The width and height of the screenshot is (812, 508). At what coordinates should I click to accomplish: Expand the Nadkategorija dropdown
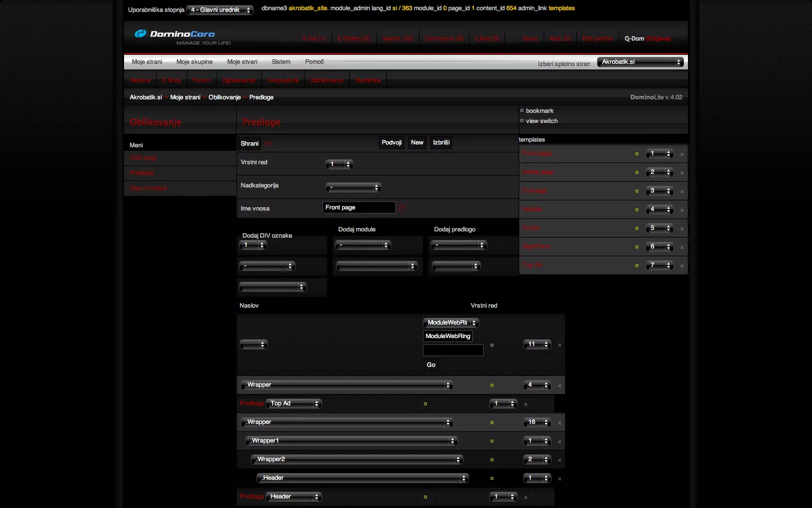tap(354, 187)
